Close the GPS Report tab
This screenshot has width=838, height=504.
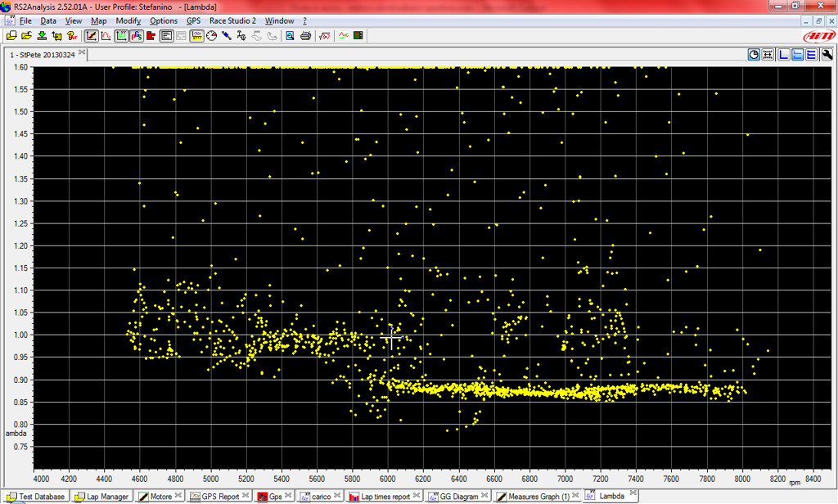246,495
